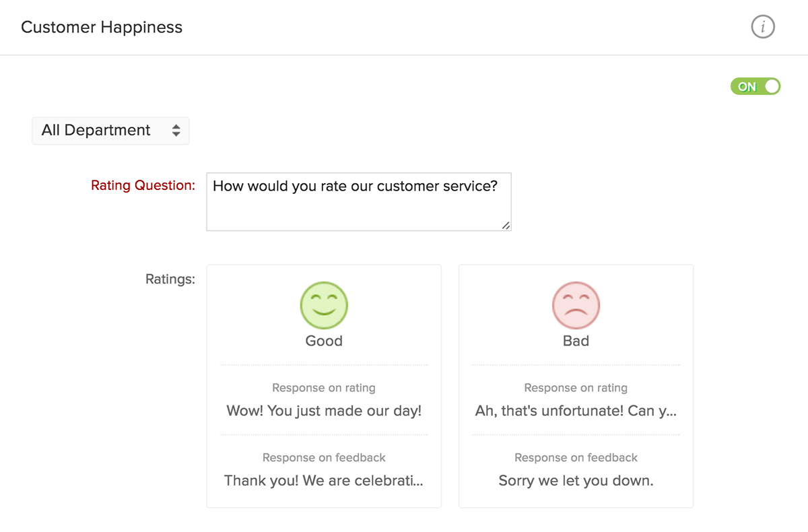
Task: Edit "Ah, that's unfortunate!" rating response
Action: pos(576,411)
